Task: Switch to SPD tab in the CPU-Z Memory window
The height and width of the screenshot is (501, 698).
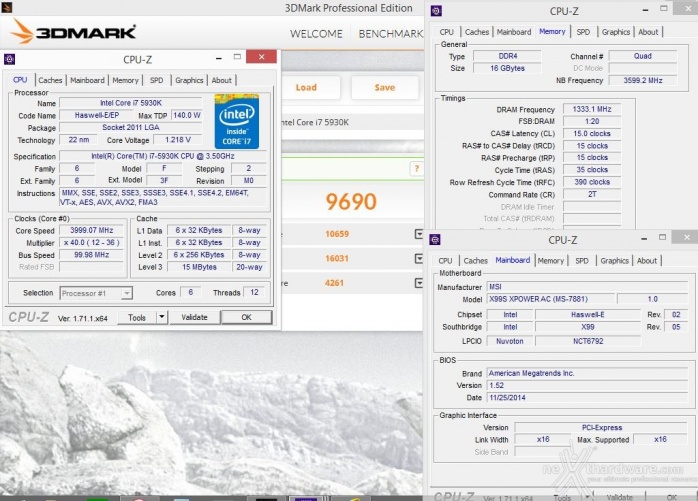Action: point(583,32)
